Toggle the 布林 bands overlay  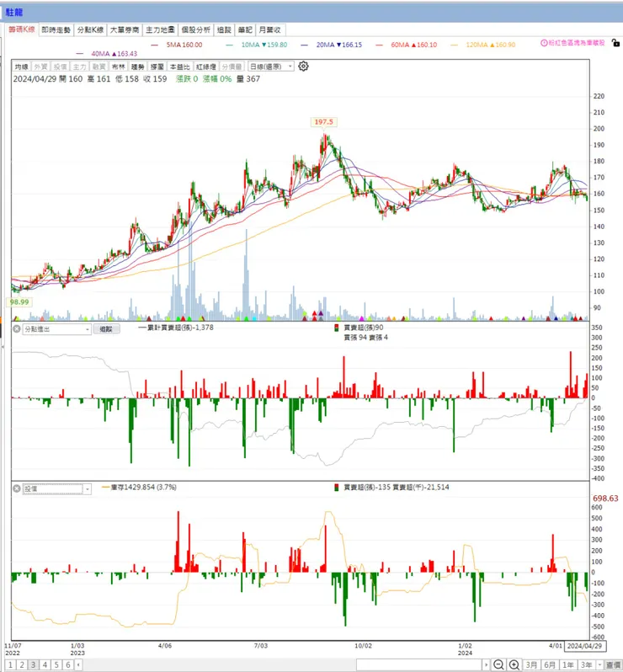point(118,67)
